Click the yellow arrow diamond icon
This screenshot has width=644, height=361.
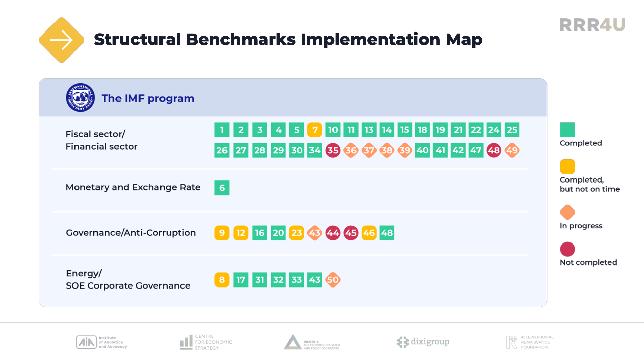coord(61,40)
